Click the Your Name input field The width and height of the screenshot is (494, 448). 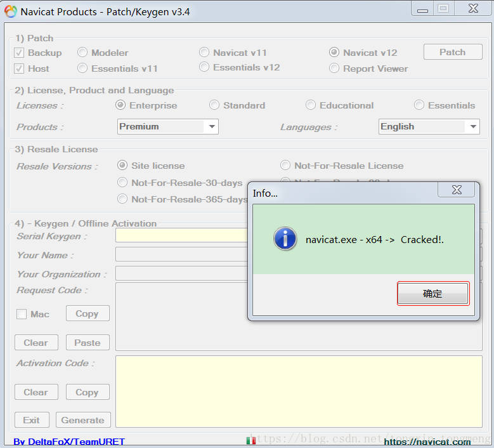[182, 254]
